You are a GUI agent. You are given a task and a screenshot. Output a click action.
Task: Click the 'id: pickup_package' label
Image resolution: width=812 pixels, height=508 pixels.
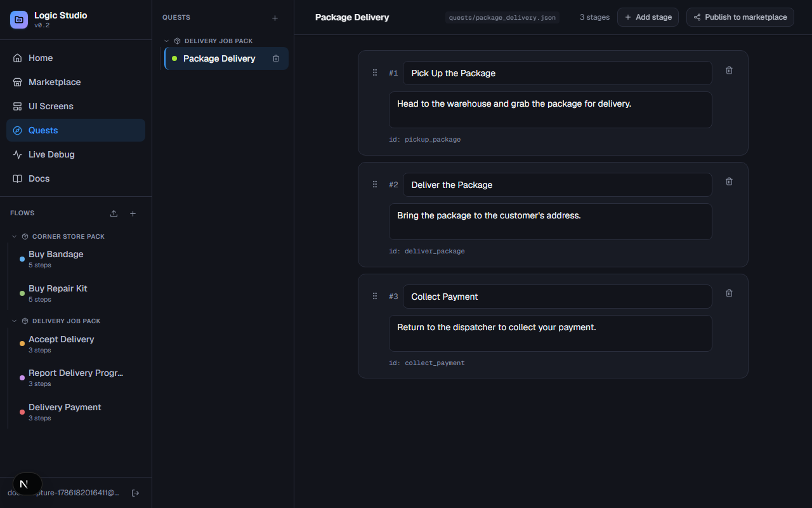(425, 140)
